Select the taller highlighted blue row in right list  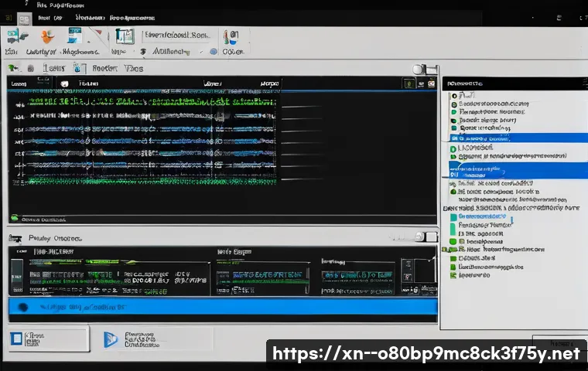coord(518,170)
